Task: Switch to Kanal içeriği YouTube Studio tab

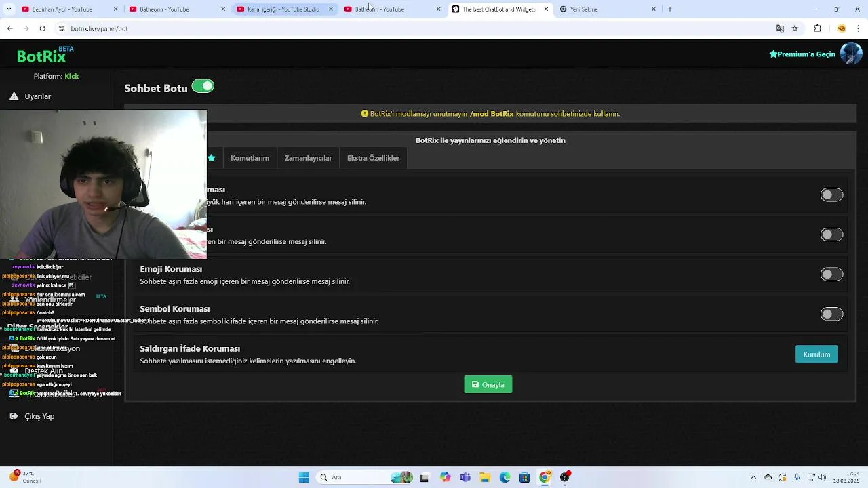Action: click(x=283, y=9)
